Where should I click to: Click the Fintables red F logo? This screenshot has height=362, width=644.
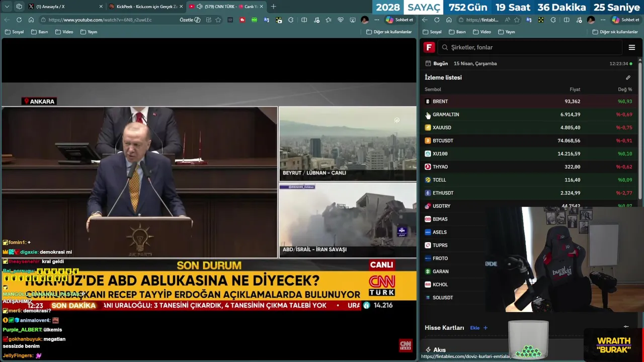click(x=429, y=47)
